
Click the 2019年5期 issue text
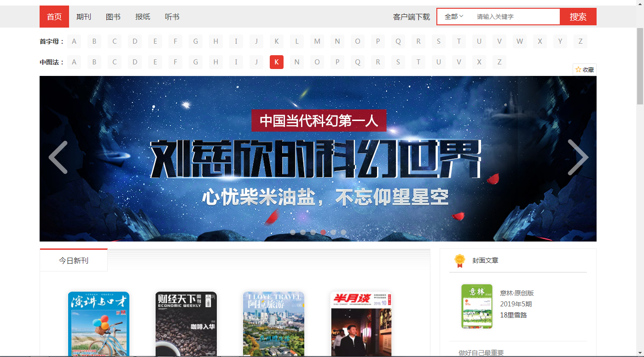click(516, 304)
